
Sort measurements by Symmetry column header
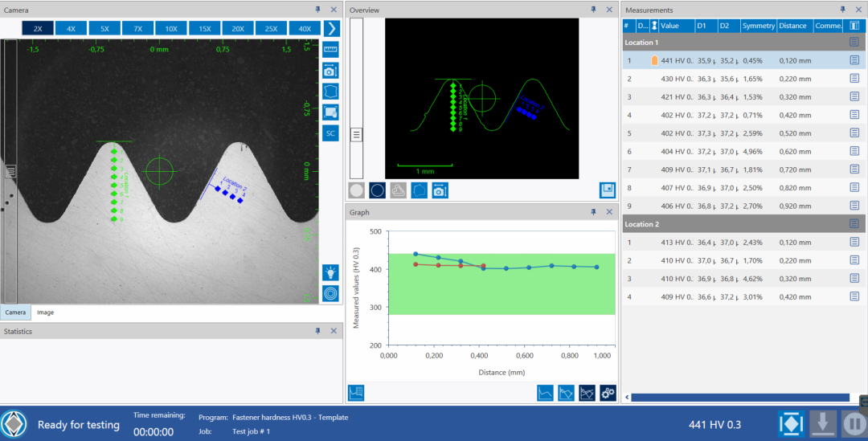pyautogui.click(x=758, y=26)
